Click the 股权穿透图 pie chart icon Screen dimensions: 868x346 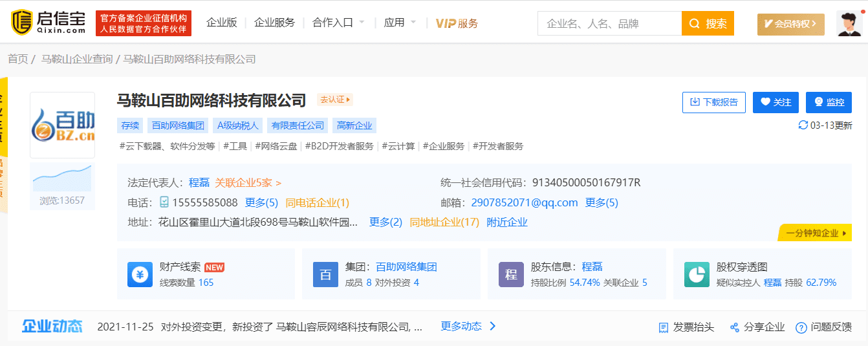click(697, 274)
